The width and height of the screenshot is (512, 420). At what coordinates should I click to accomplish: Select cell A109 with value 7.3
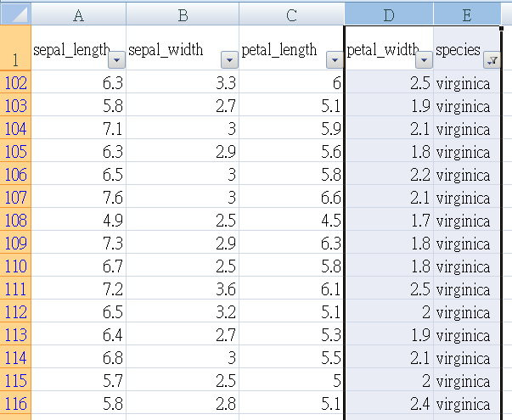point(79,242)
